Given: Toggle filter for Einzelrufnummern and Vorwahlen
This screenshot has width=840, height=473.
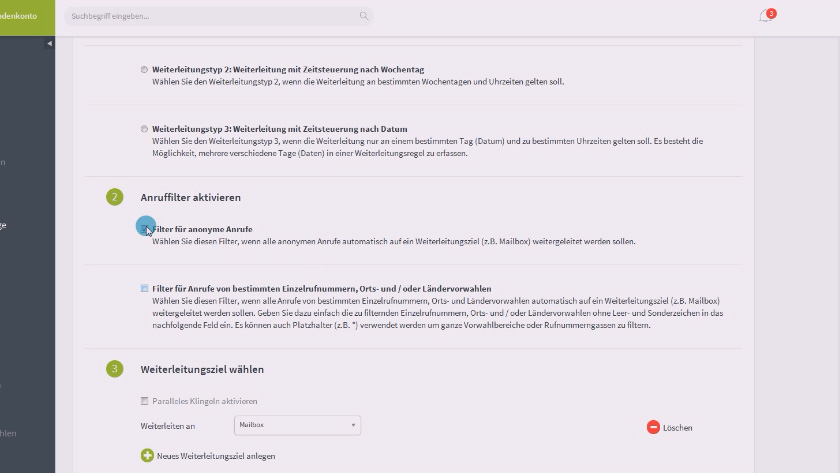Looking at the screenshot, I should 145,288.
